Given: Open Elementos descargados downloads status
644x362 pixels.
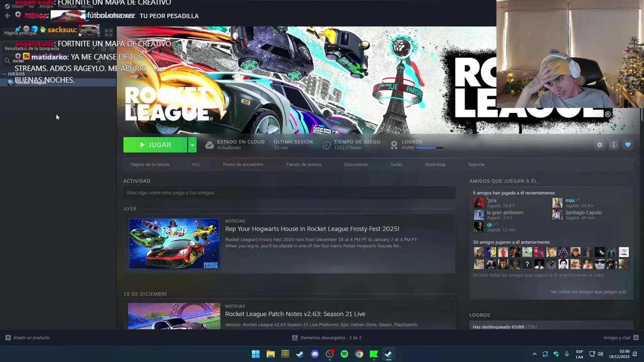Looking at the screenshot, I should (x=327, y=338).
